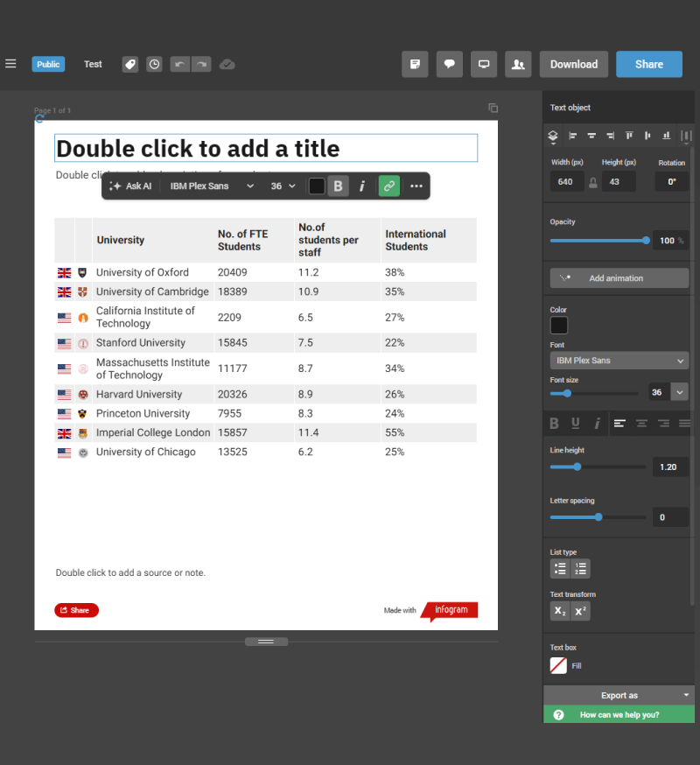The height and width of the screenshot is (765, 700).
Task: Toggle the aspect ratio lock
Action: 592,182
